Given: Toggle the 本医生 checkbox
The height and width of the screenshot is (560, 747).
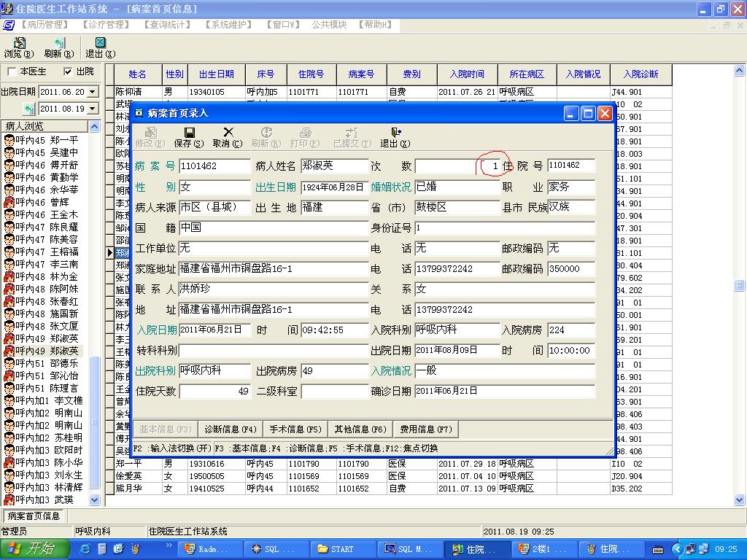Looking at the screenshot, I should click(12, 71).
